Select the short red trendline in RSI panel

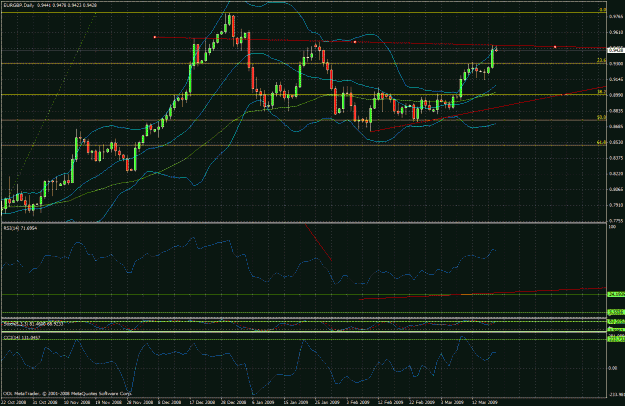click(x=318, y=243)
